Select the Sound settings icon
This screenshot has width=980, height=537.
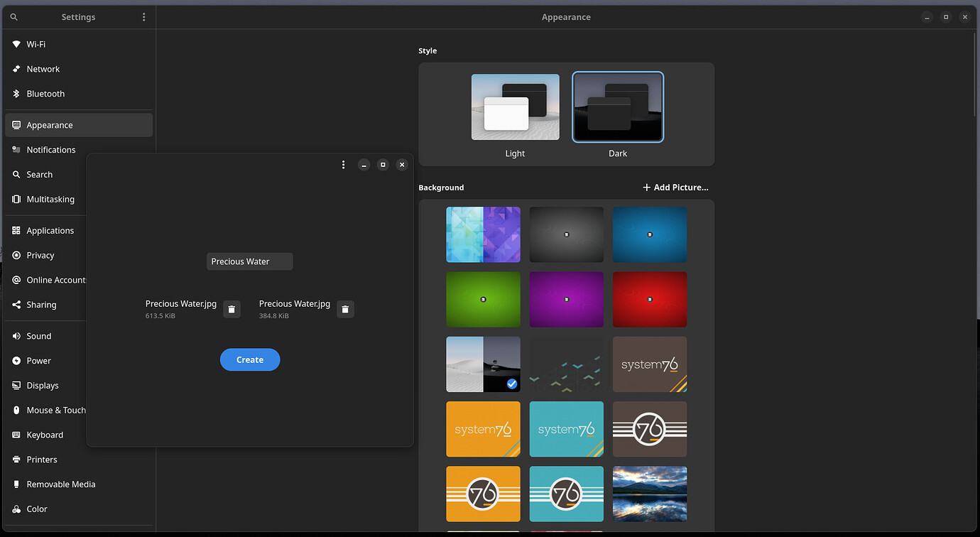click(x=16, y=335)
